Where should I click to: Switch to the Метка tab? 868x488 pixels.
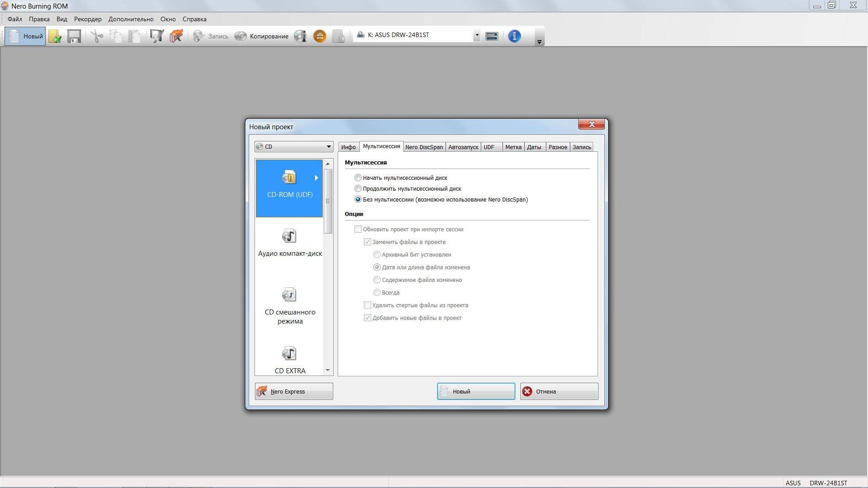pyautogui.click(x=514, y=147)
